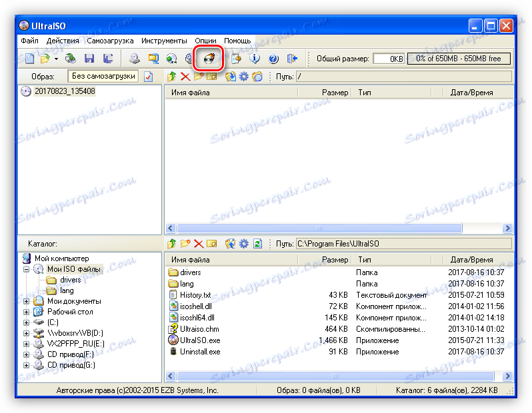Open the Самозагрузка menu
Image resolution: width=532 pixels, height=413 pixels.
(110, 41)
